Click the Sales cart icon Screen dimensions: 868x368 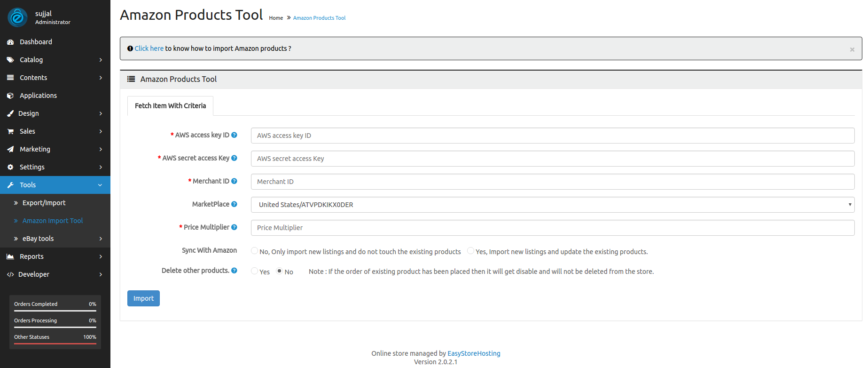coord(10,131)
